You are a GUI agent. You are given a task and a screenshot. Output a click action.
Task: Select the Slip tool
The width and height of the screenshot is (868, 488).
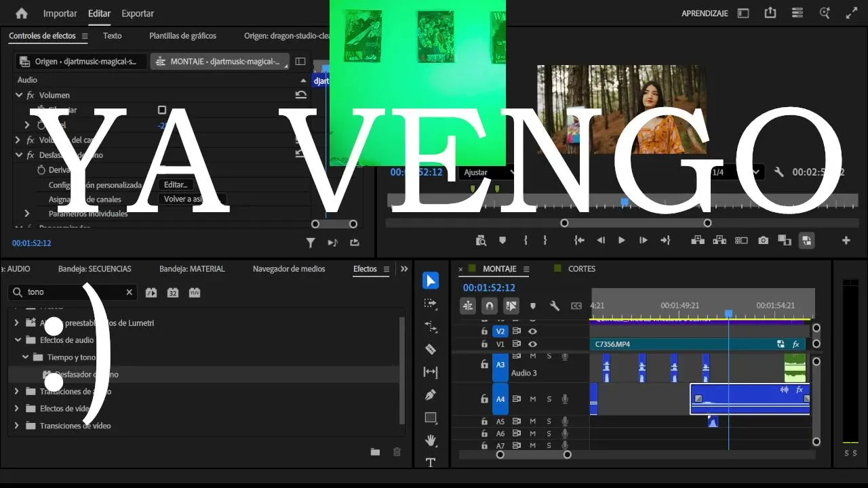tap(431, 372)
